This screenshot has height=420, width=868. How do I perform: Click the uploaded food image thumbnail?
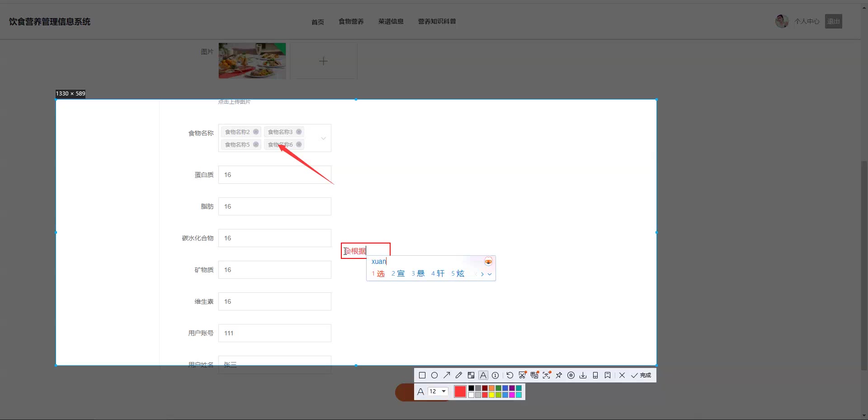252,61
